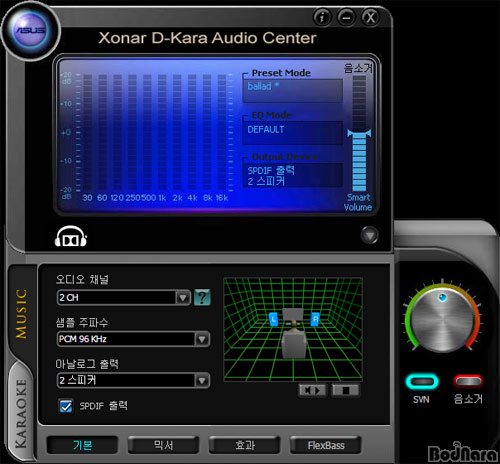This screenshot has width=500, height=464.
Task: Click the information (i) icon
Action: (322, 17)
